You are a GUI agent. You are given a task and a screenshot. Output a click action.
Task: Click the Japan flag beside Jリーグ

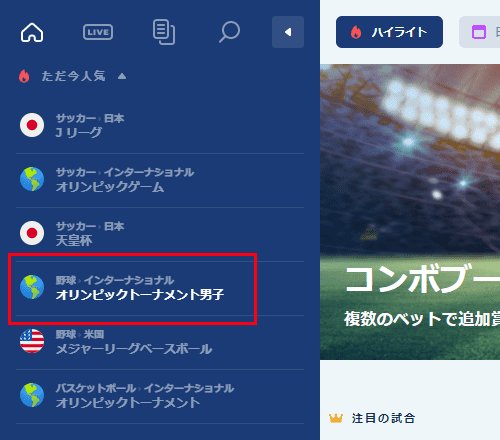pos(32,125)
